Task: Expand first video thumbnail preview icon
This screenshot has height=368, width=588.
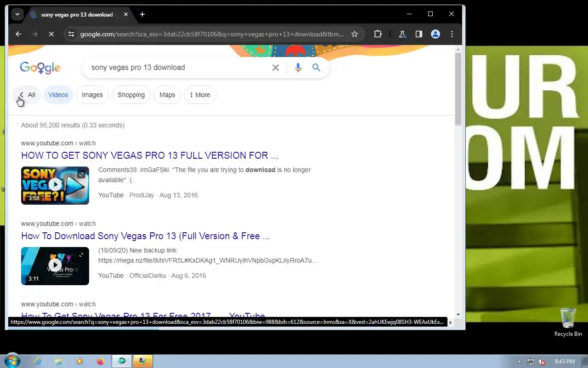Action: 81,174
